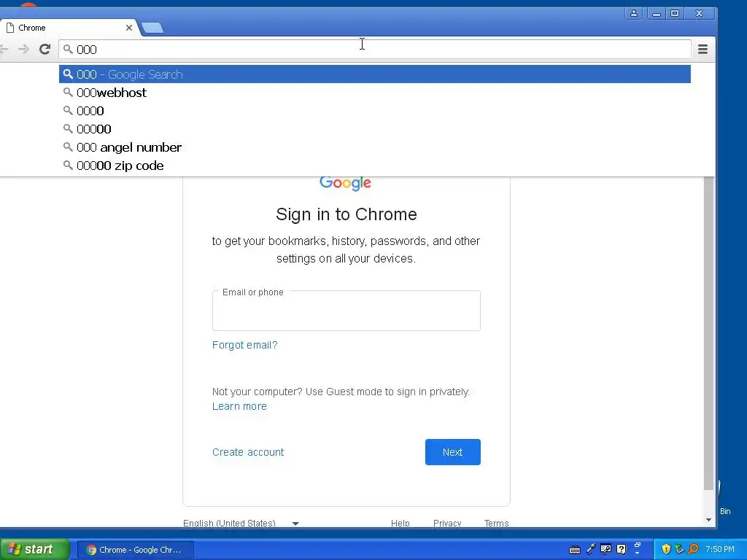Viewport: 747px width, 560px height.
Task: Choose the '0000' suggestion
Action: click(x=375, y=111)
